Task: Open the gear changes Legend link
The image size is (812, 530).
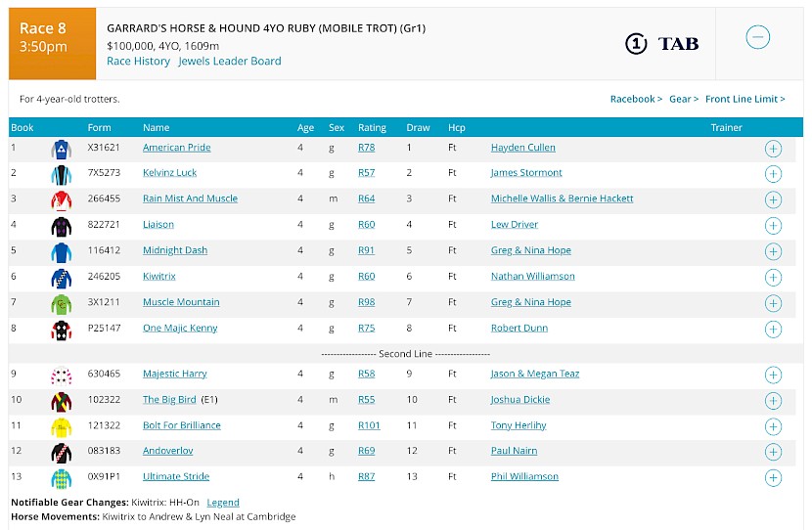Action: tap(223, 503)
